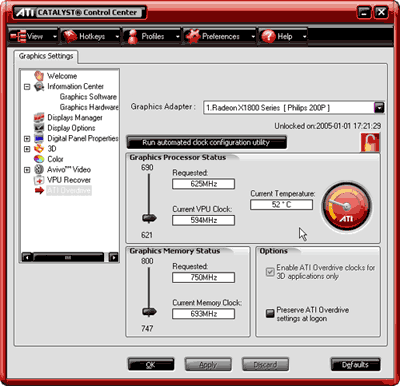Image resolution: width=400 pixels, height=386 pixels.
Task: Expand the Avivo Video node
Action: [x=27, y=170]
